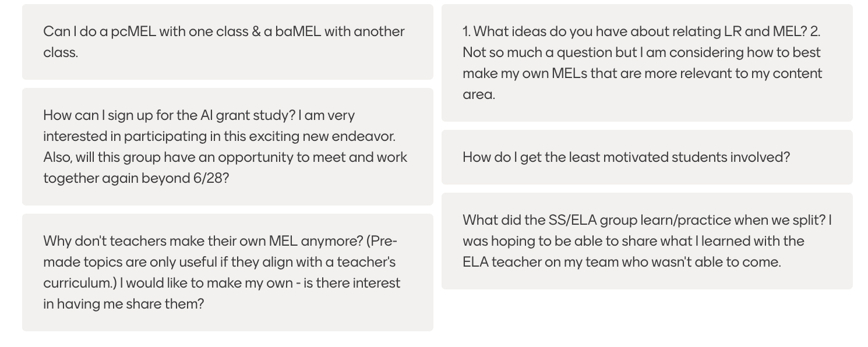Select the card about teachers making their own MEL

tap(228, 272)
